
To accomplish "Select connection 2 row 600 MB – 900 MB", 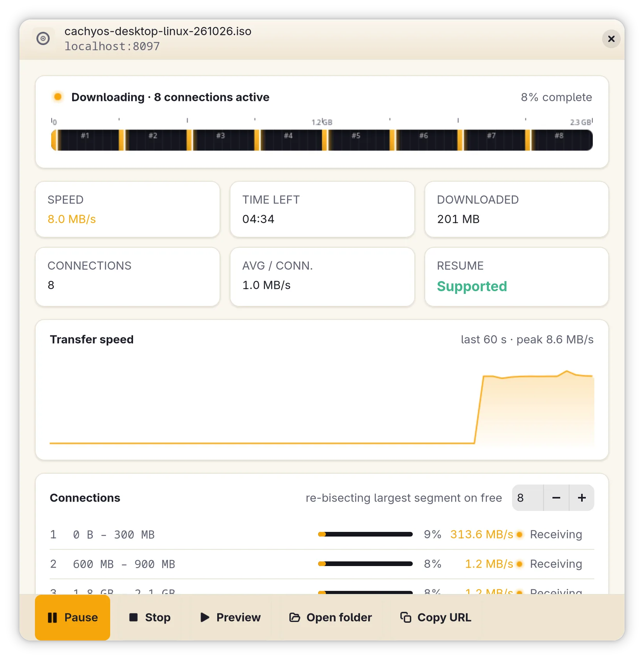I will click(322, 564).
